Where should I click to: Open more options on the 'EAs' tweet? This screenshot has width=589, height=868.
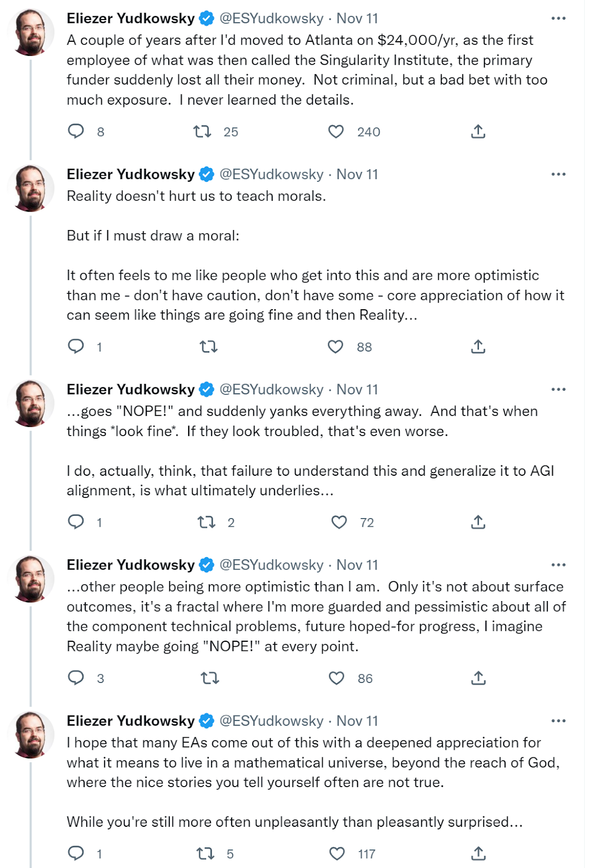[x=558, y=721]
